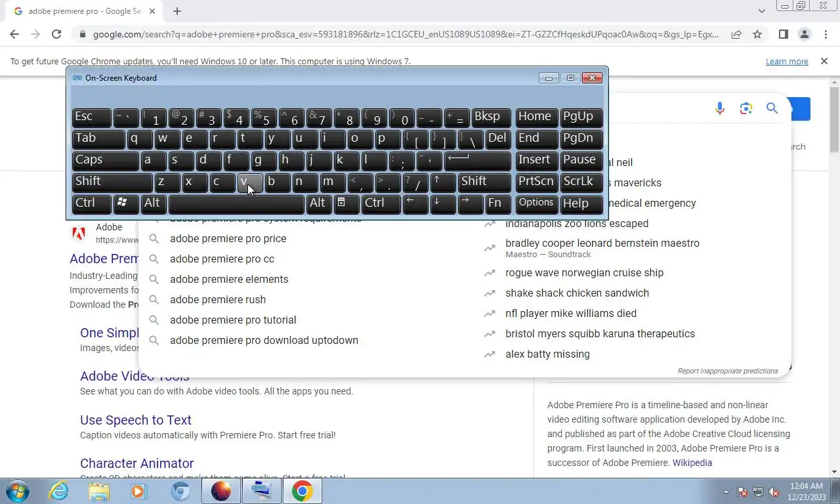Dismiss the Chrome update notification bar
The image size is (840, 504).
click(824, 61)
